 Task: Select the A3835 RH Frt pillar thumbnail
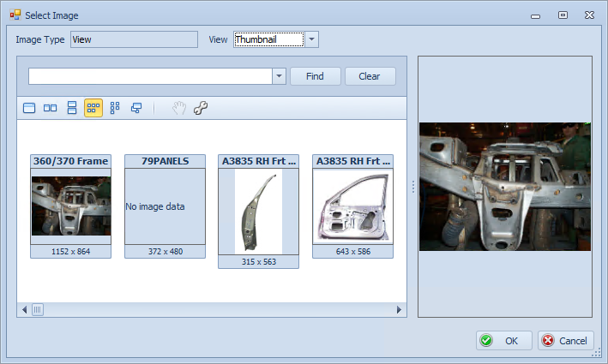pyautogui.click(x=259, y=212)
